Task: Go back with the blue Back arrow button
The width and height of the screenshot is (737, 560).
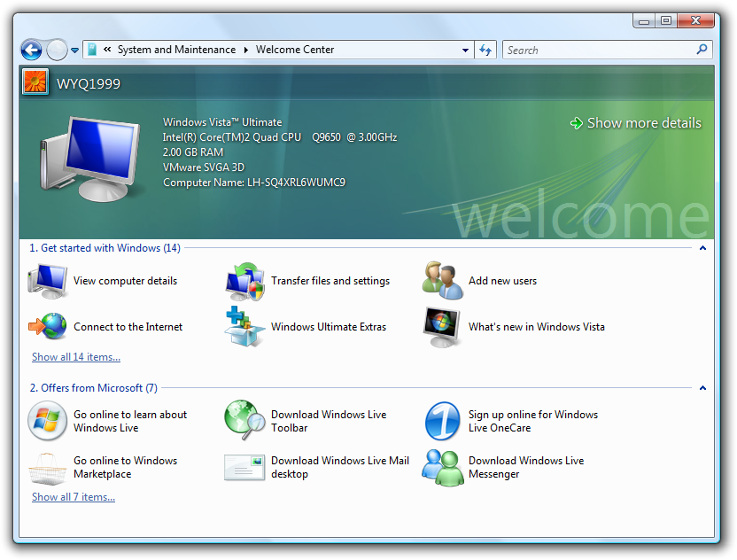Action: click(32, 50)
